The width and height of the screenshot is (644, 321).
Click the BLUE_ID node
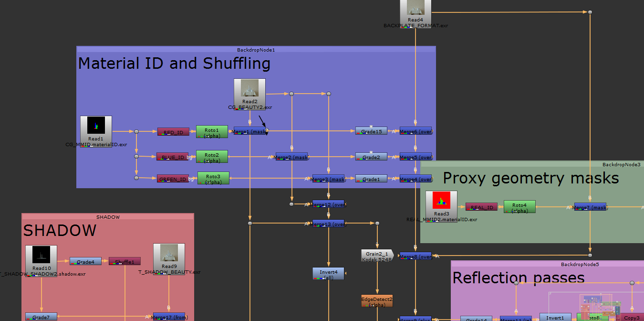172,157
